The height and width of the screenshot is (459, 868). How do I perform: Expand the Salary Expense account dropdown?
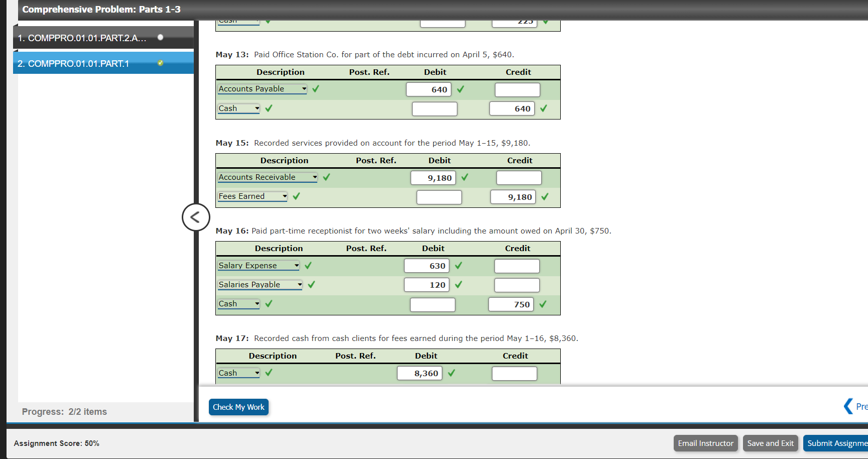coord(259,266)
